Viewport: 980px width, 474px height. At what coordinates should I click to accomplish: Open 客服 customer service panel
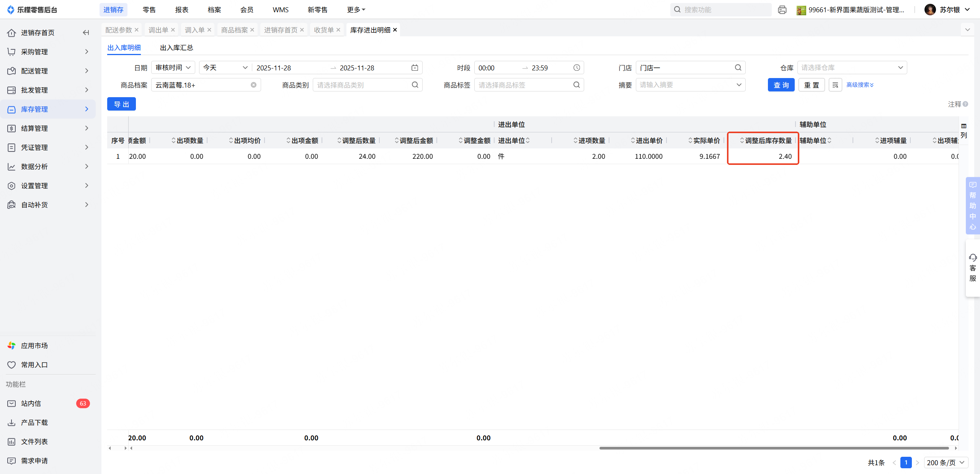click(x=973, y=267)
